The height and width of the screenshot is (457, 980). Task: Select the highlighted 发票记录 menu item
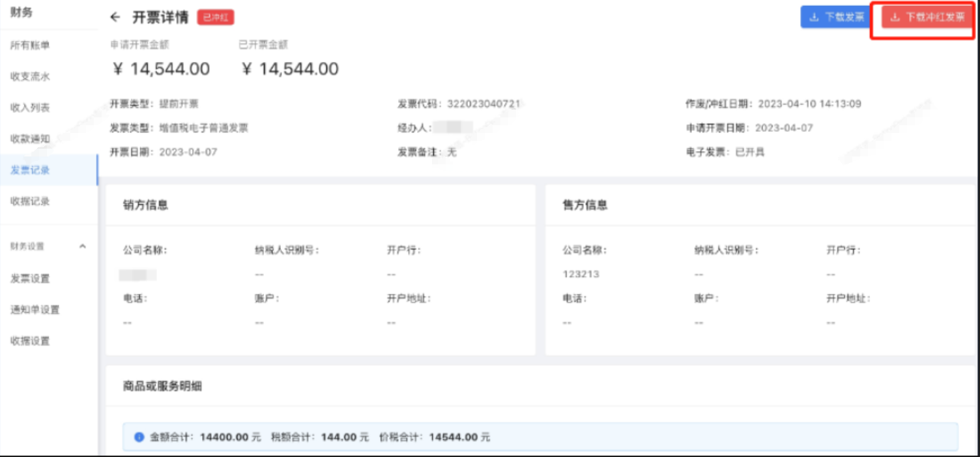point(30,170)
